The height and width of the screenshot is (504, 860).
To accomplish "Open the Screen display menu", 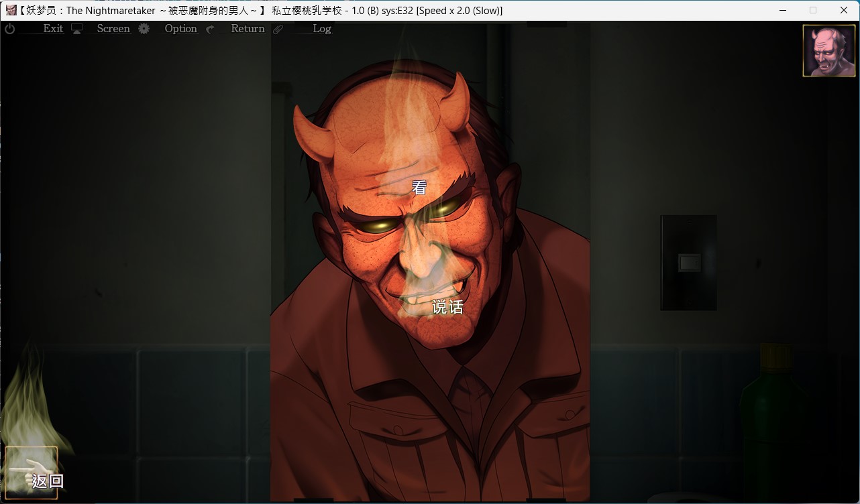I will [101, 29].
